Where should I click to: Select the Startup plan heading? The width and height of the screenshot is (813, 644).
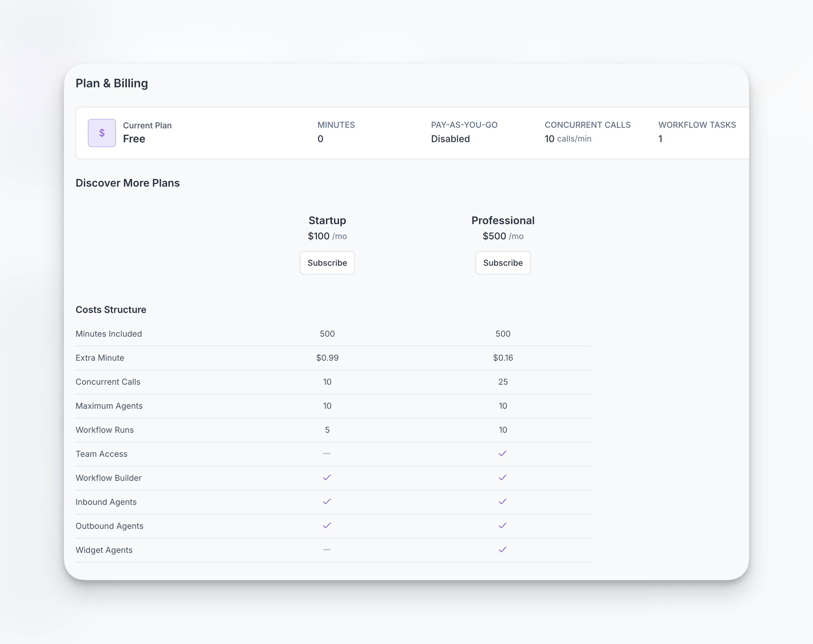(x=327, y=221)
